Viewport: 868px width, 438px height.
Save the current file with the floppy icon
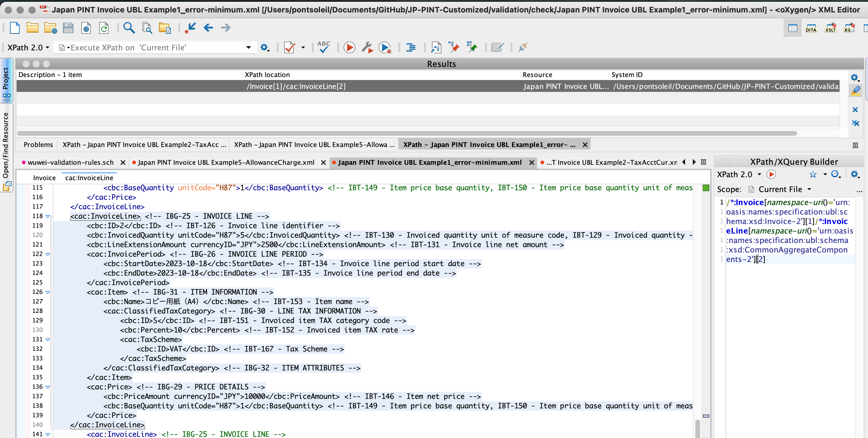coord(68,28)
